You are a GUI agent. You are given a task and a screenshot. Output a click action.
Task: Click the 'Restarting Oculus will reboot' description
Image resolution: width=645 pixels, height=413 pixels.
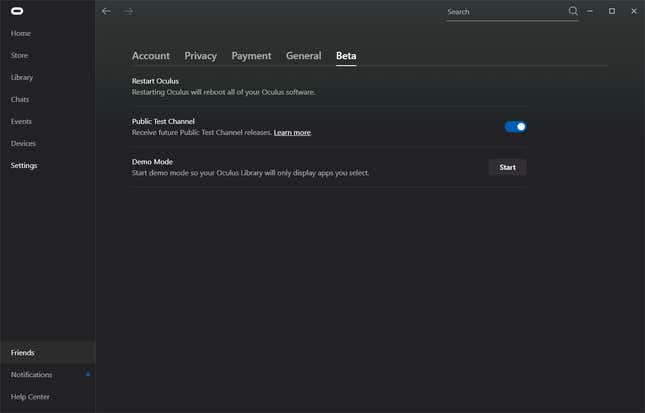tap(224, 92)
